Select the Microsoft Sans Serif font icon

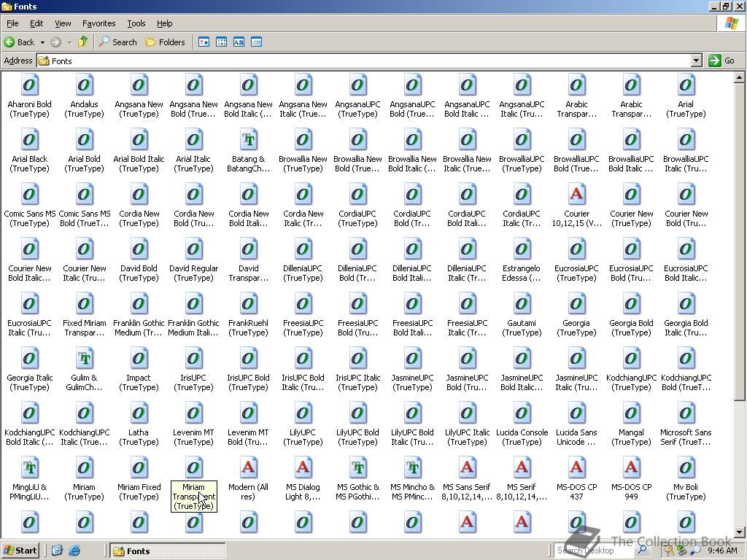pos(686,414)
